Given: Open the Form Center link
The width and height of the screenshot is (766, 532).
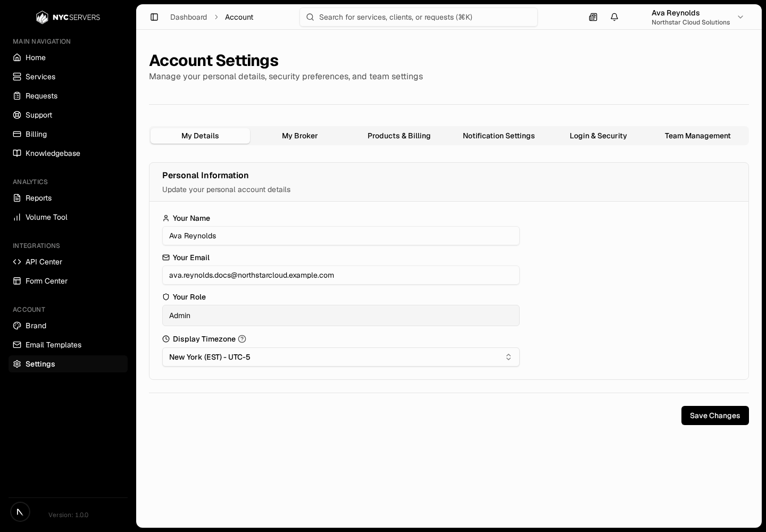Looking at the screenshot, I should click(x=68, y=281).
